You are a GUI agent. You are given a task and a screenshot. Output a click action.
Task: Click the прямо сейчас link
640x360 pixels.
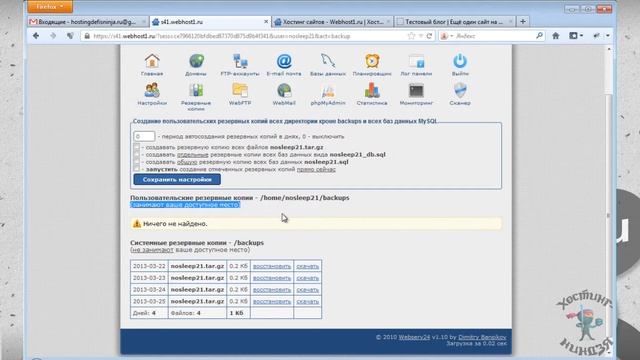316,169
